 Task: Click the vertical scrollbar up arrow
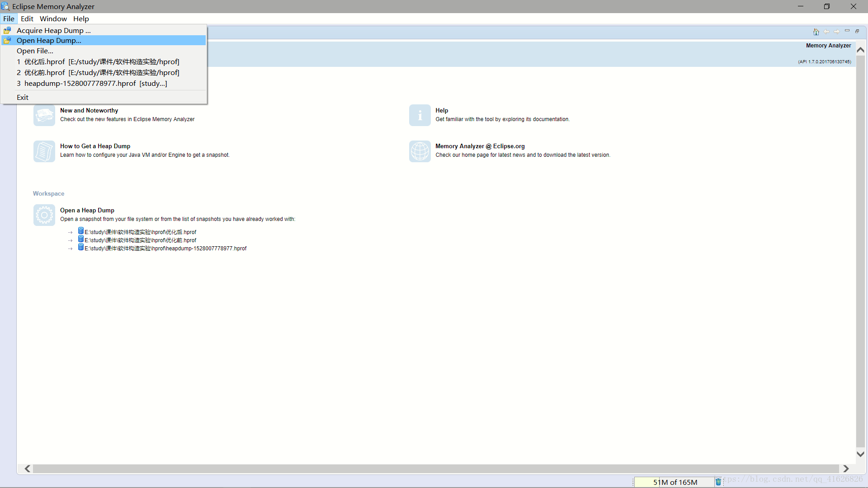[x=861, y=50]
